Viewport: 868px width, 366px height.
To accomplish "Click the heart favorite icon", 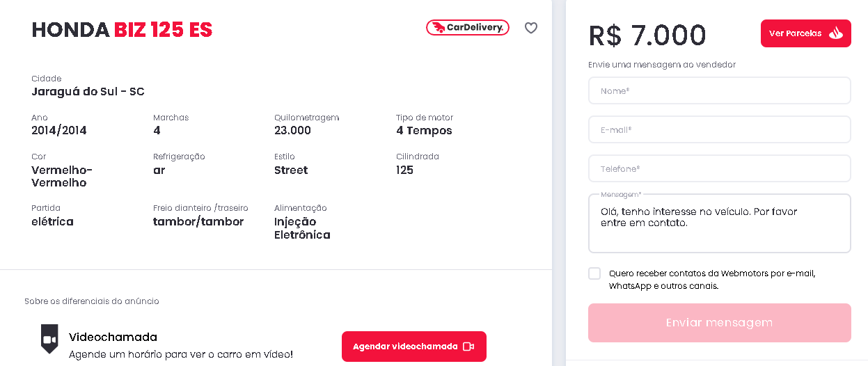I will coord(531,28).
